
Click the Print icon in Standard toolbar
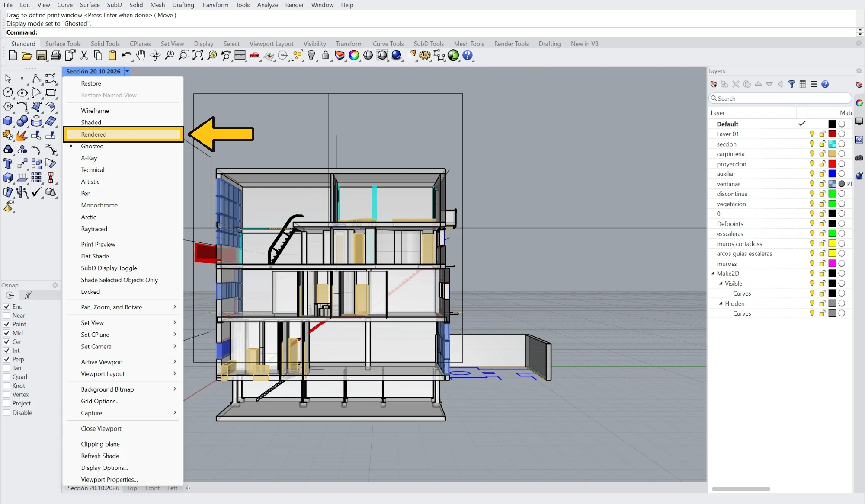pos(56,55)
